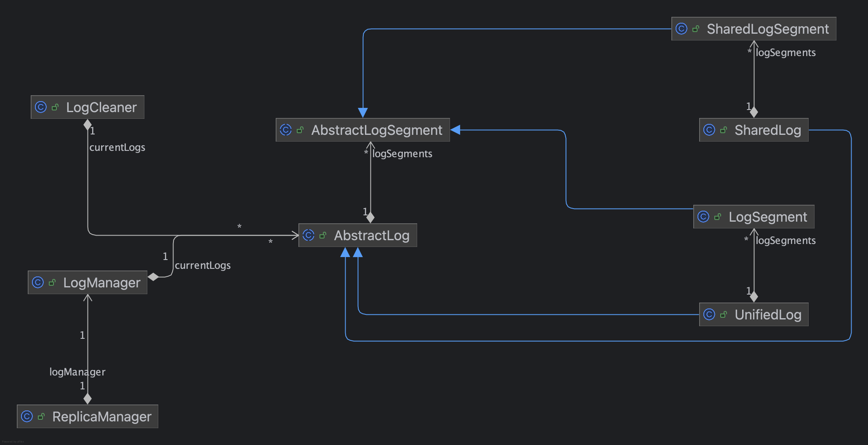Click the class icon beside LogCleaner
The image size is (868, 445).
point(41,107)
